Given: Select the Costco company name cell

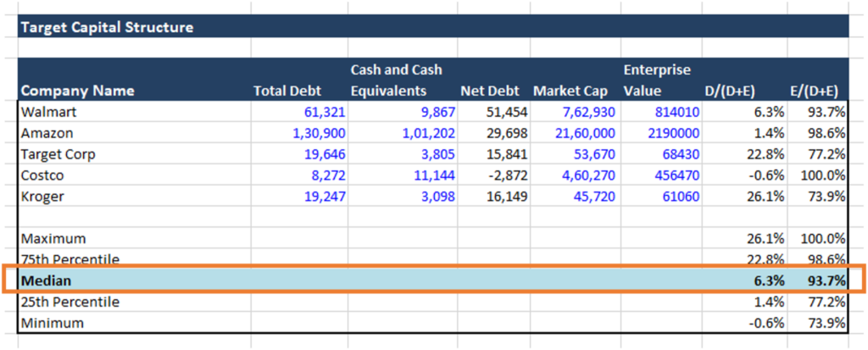Looking at the screenshot, I should (x=43, y=175).
